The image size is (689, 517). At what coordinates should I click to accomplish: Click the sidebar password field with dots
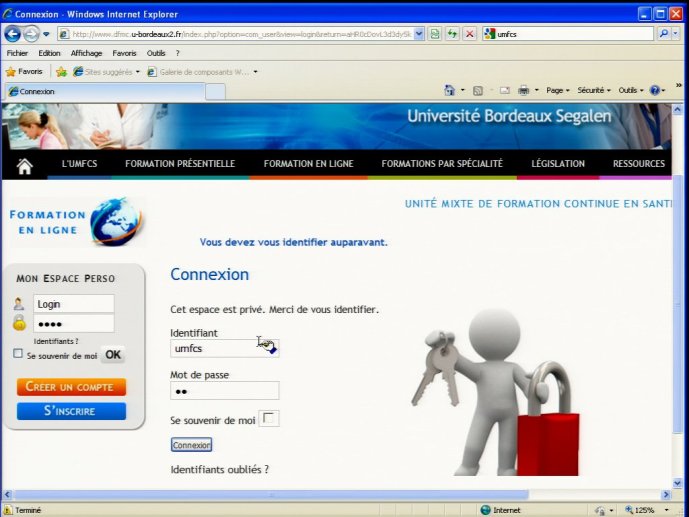tap(74, 324)
